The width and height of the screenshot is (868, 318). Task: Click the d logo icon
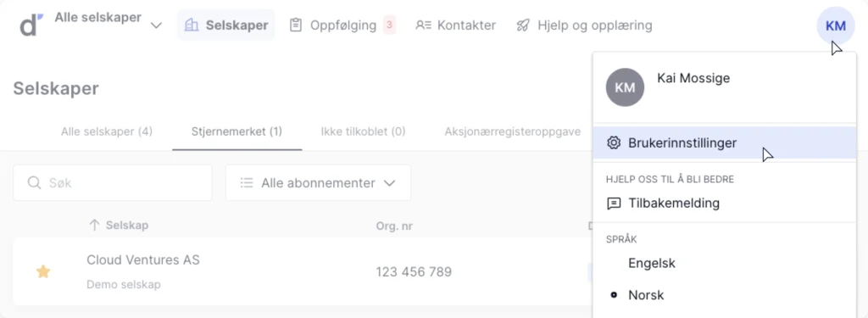pos(31,25)
